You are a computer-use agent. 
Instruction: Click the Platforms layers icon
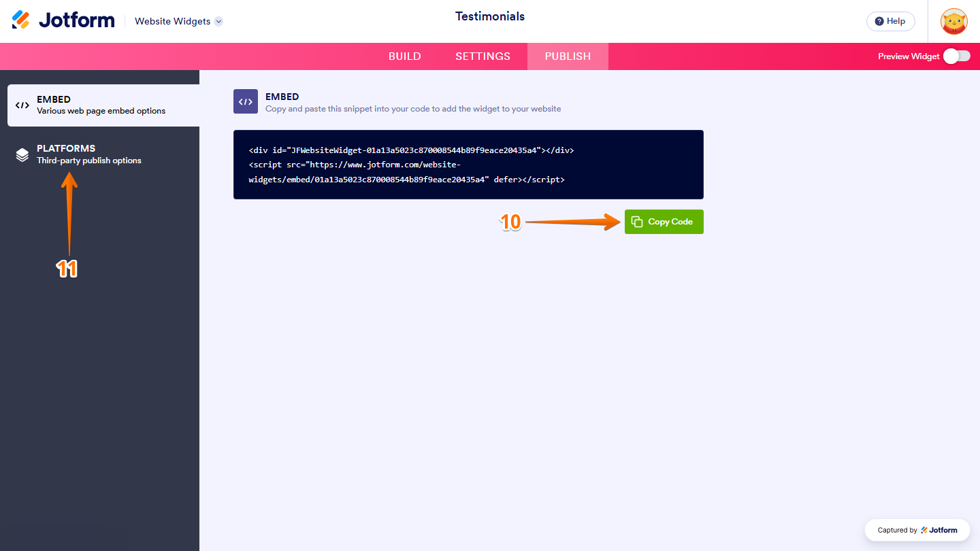[22, 154]
